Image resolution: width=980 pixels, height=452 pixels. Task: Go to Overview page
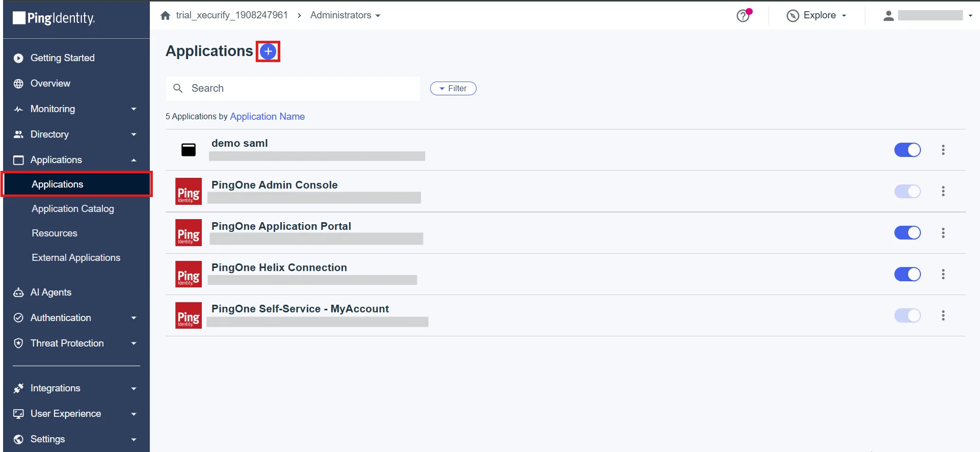[x=50, y=84]
